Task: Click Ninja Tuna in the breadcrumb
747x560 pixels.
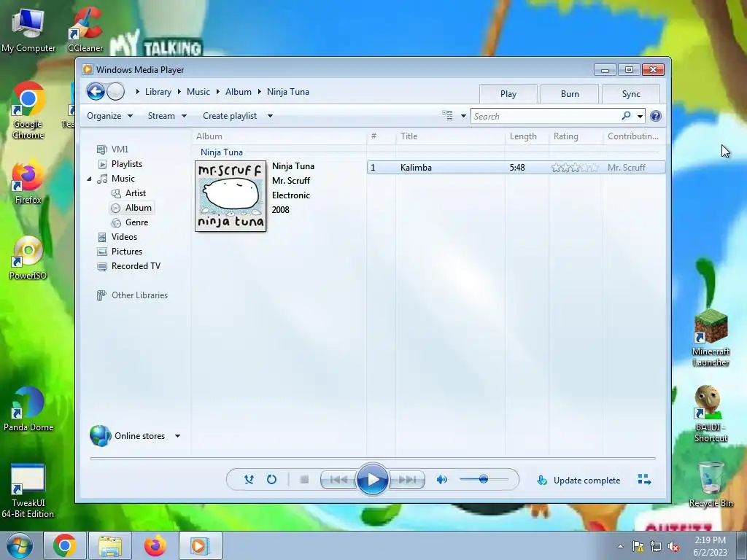Action: [287, 91]
